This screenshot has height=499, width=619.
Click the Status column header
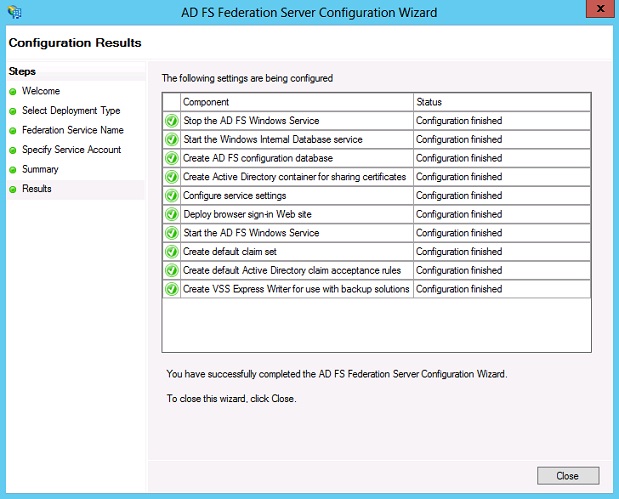click(502, 102)
